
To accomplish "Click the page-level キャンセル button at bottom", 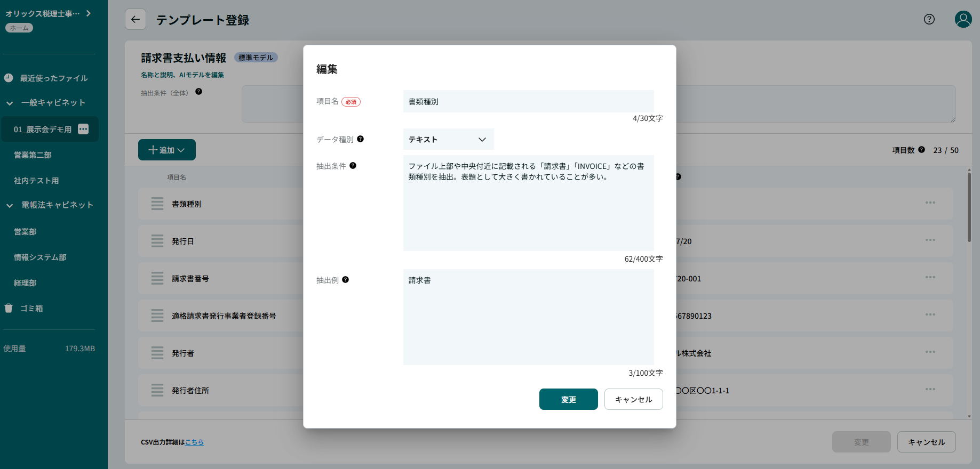I will [926, 442].
